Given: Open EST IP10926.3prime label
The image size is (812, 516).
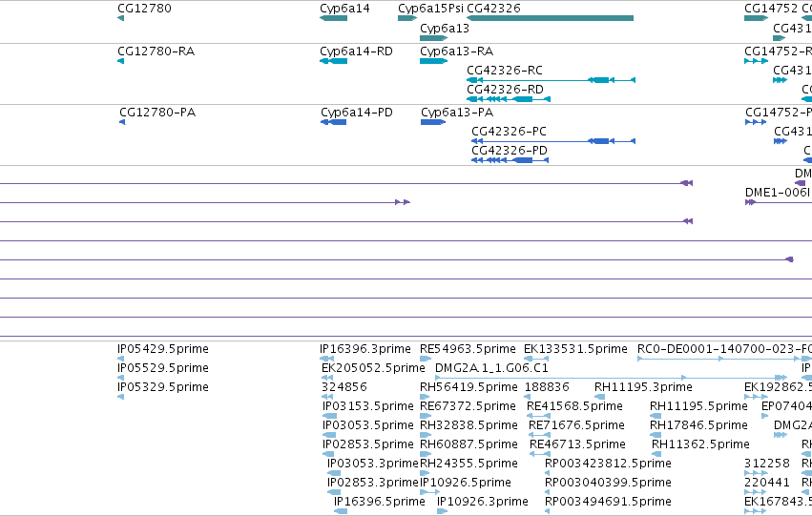Looking at the screenshot, I should pos(483,502).
